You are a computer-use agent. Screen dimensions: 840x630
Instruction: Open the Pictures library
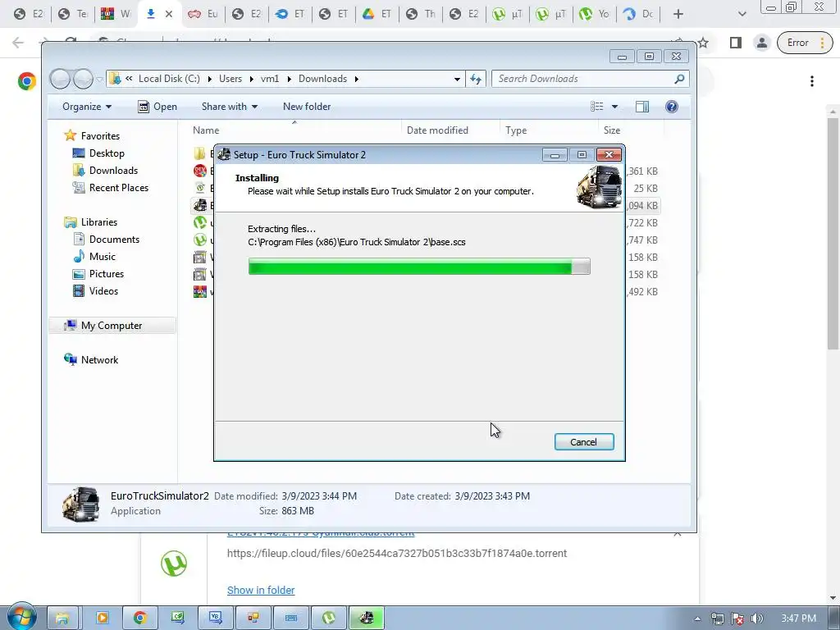click(x=106, y=274)
